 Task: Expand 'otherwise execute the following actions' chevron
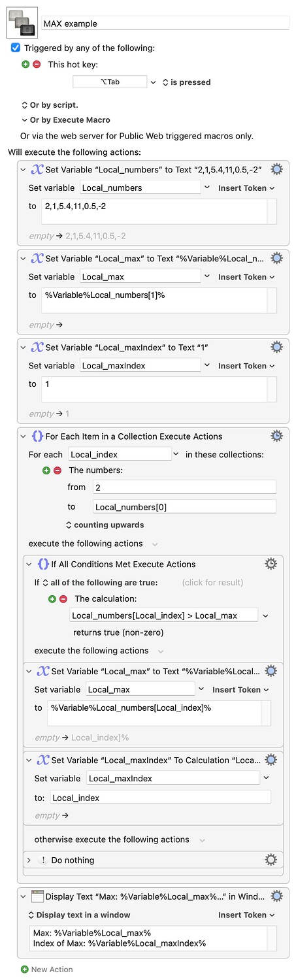[x=202, y=840]
